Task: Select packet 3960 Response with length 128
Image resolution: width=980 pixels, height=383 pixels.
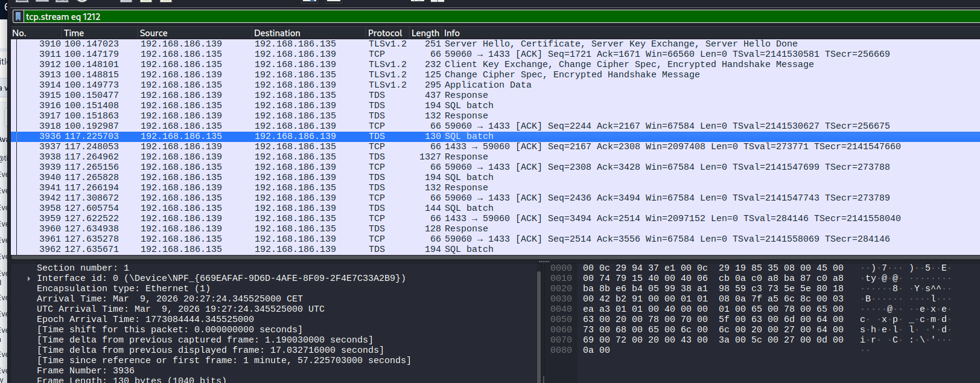Action: coord(495,229)
